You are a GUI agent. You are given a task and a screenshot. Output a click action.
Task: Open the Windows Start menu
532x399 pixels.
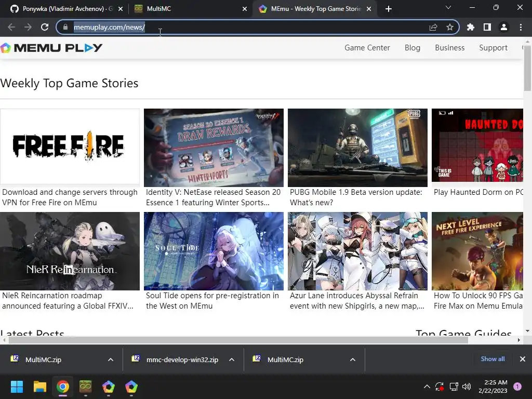17,387
